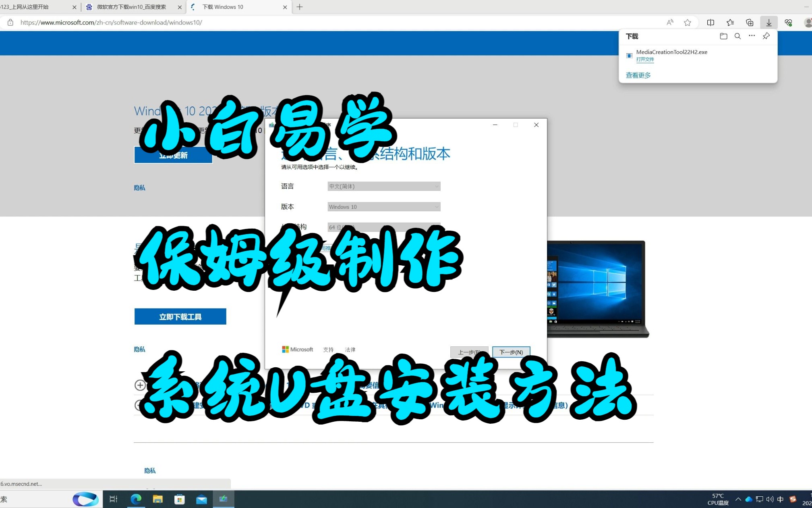The image size is (812, 508).
Task: Open MediaCreationTool22H2.exe via 打开文件 link
Action: click(x=645, y=59)
